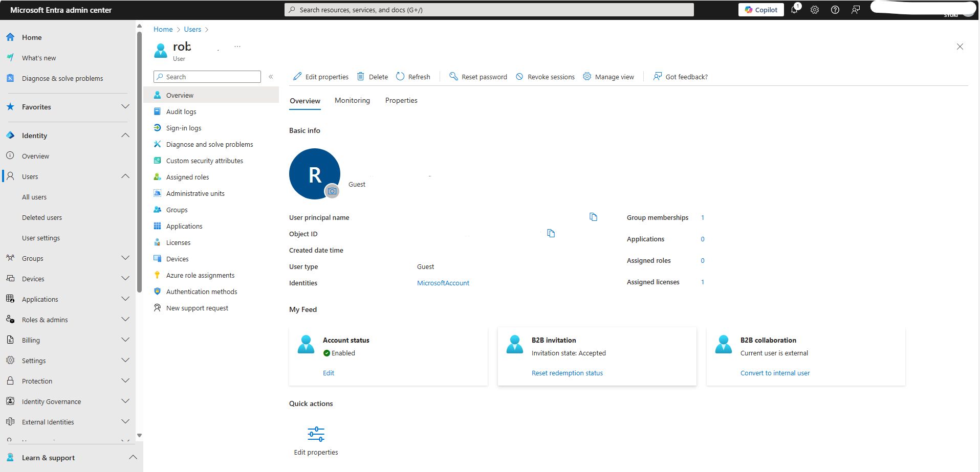Open the more options ellipsis next to user name
The image size is (980, 472).
[x=237, y=47]
